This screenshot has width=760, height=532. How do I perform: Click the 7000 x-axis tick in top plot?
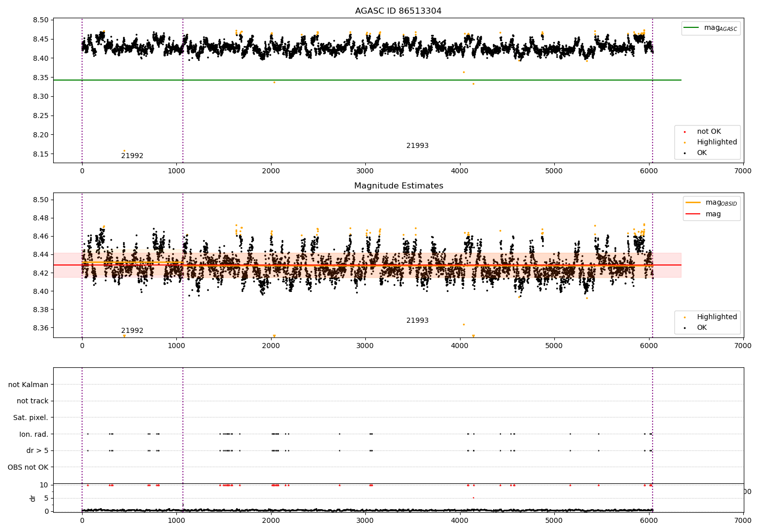click(x=743, y=171)
